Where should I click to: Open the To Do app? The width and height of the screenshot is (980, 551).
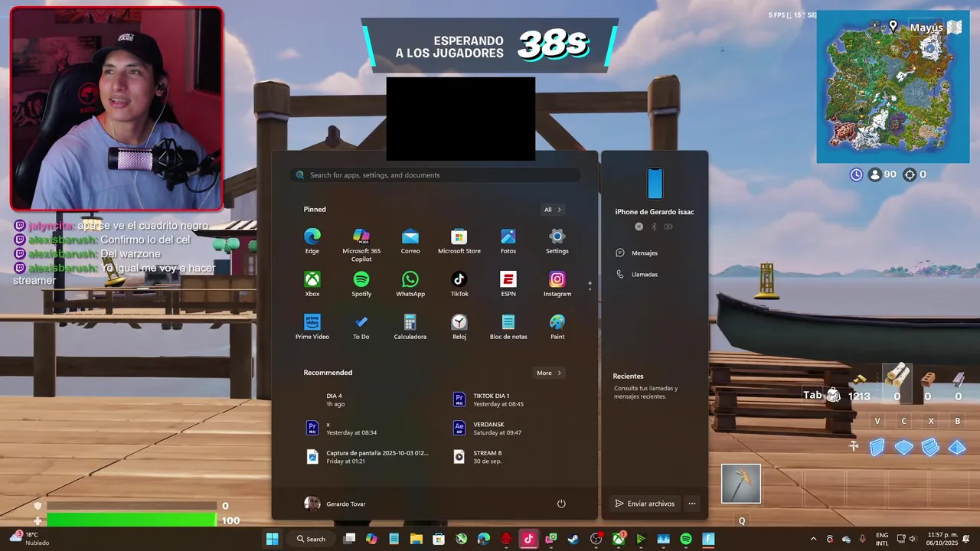point(361,326)
